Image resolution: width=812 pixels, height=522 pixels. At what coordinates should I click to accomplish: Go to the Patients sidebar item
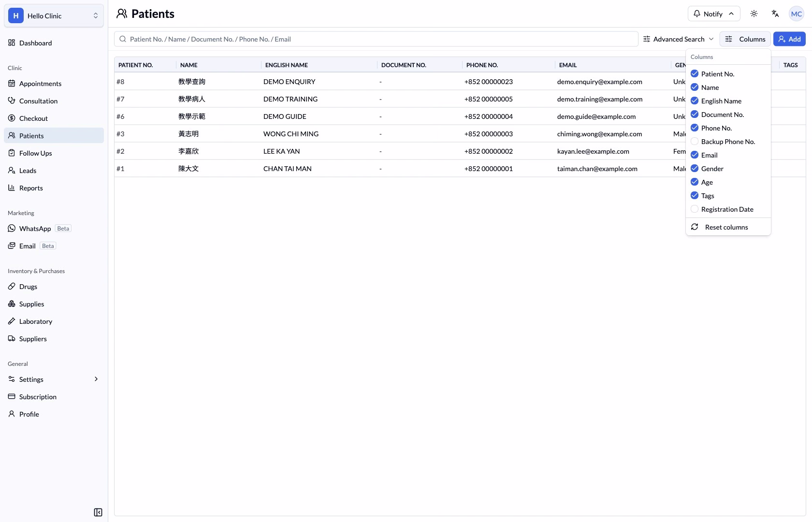click(54, 136)
